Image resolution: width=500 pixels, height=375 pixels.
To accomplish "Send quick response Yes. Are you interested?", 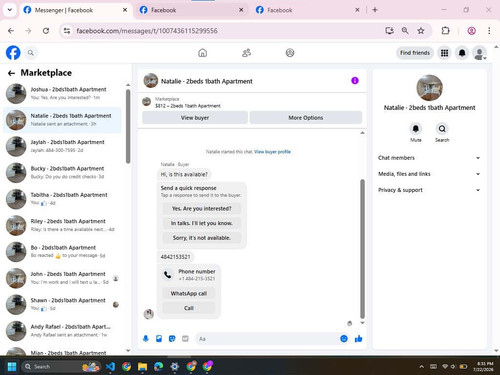I will coord(201,208).
